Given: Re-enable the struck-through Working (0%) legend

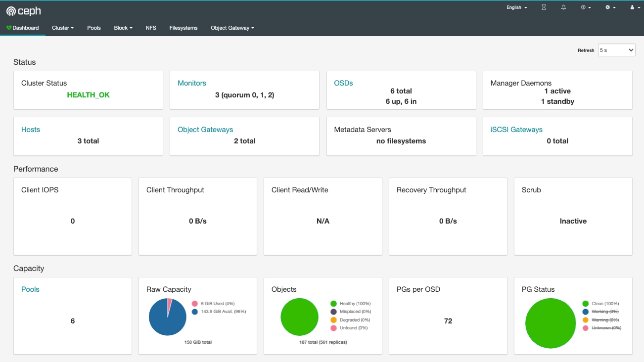Looking at the screenshot, I should click(600, 312).
